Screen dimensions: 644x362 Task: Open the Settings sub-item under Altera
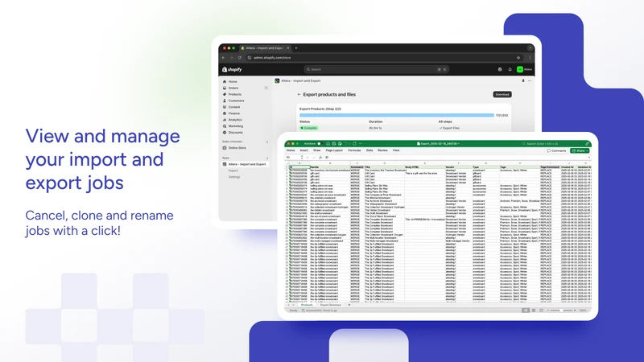(234, 177)
